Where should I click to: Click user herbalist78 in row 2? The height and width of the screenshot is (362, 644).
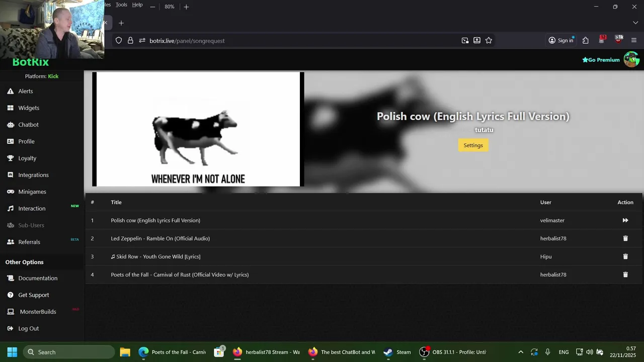point(553,238)
